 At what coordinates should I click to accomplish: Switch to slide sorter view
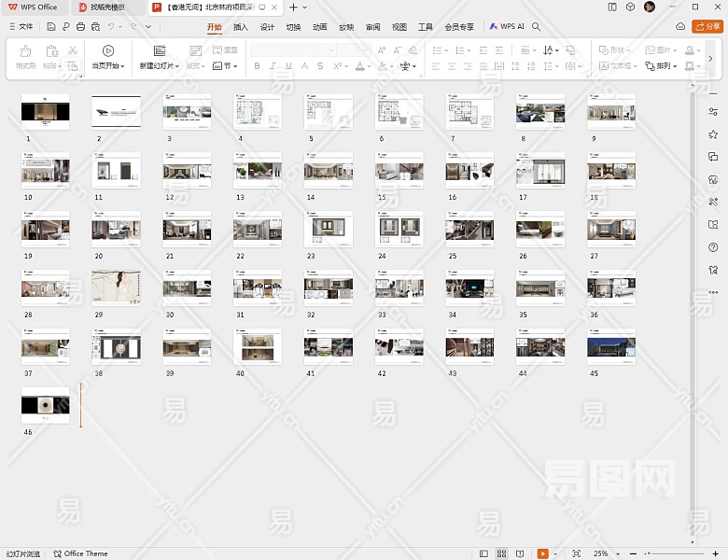coord(501,553)
